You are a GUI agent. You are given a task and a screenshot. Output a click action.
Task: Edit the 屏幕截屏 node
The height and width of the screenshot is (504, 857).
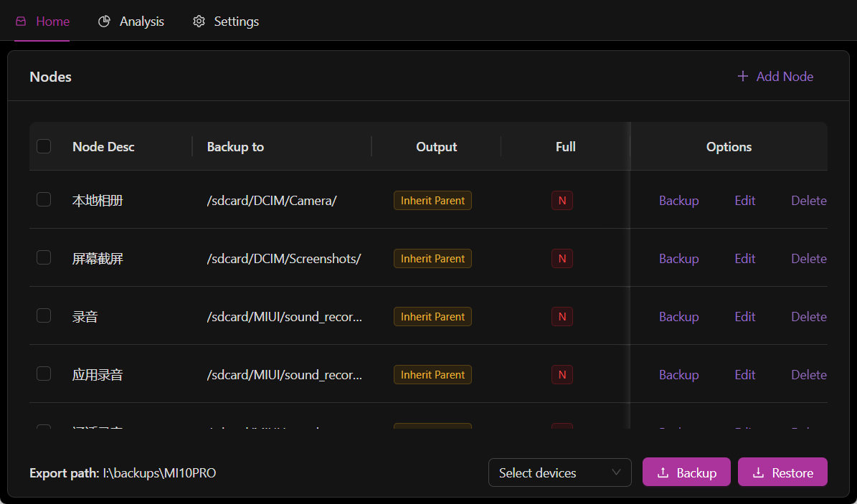click(745, 259)
